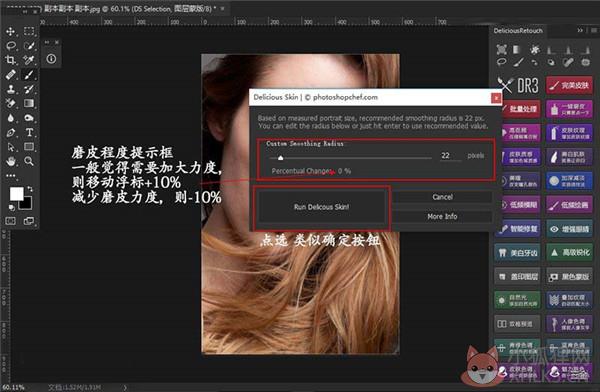
Task: Click the 美白牙齿 teeth whitening button
Action: coord(517,253)
